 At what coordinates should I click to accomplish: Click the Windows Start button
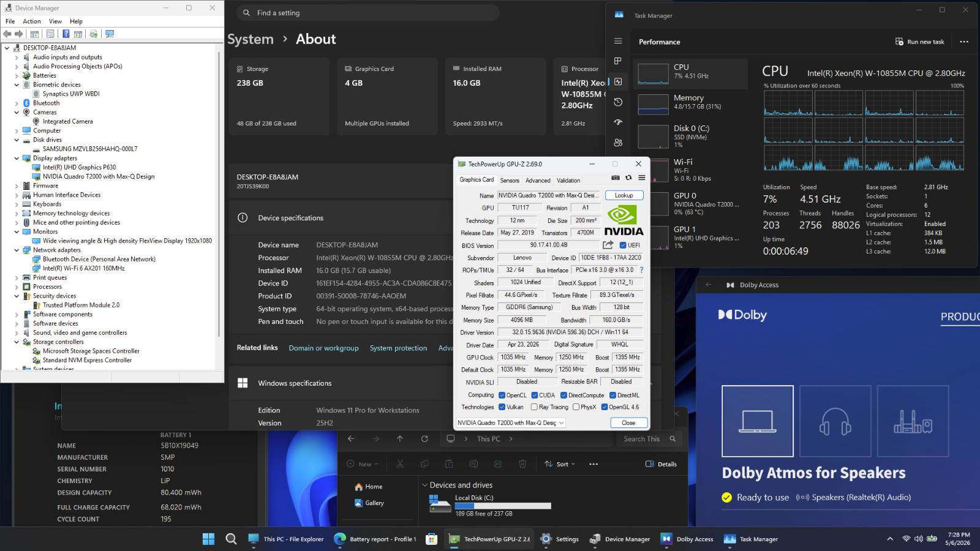pyautogui.click(x=208, y=539)
